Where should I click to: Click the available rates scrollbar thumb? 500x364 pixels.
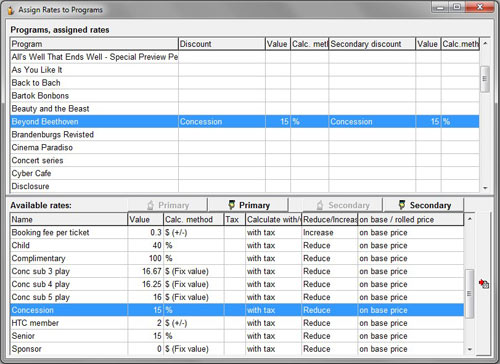[x=470, y=294]
